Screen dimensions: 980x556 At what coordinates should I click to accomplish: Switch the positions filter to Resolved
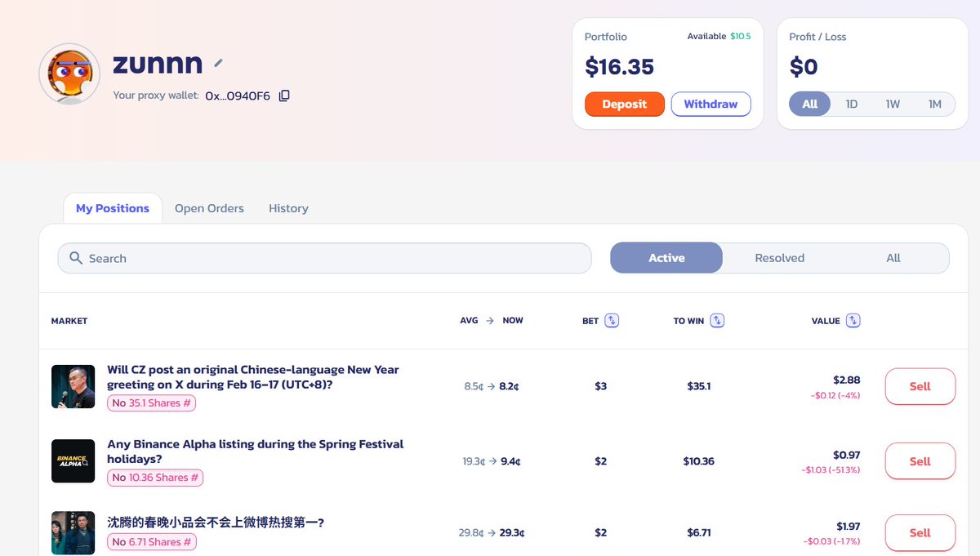(x=779, y=258)
